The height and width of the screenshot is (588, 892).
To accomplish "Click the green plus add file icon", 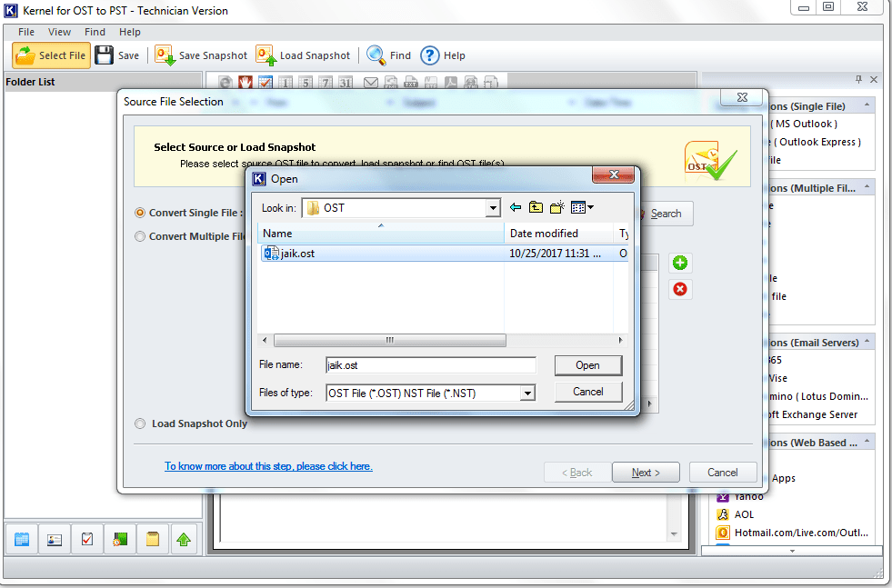I will [680, 263].
